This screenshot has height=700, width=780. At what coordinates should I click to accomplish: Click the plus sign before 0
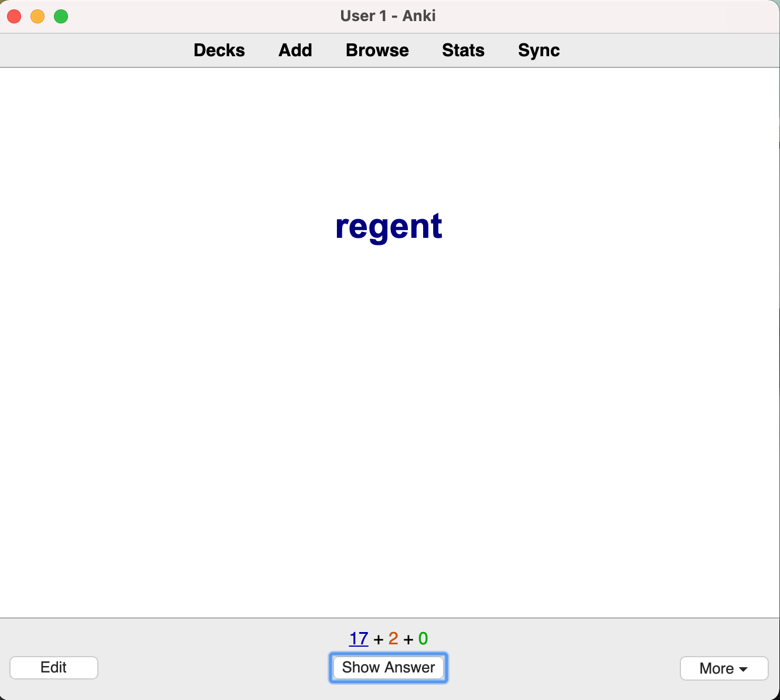point(408,639)
